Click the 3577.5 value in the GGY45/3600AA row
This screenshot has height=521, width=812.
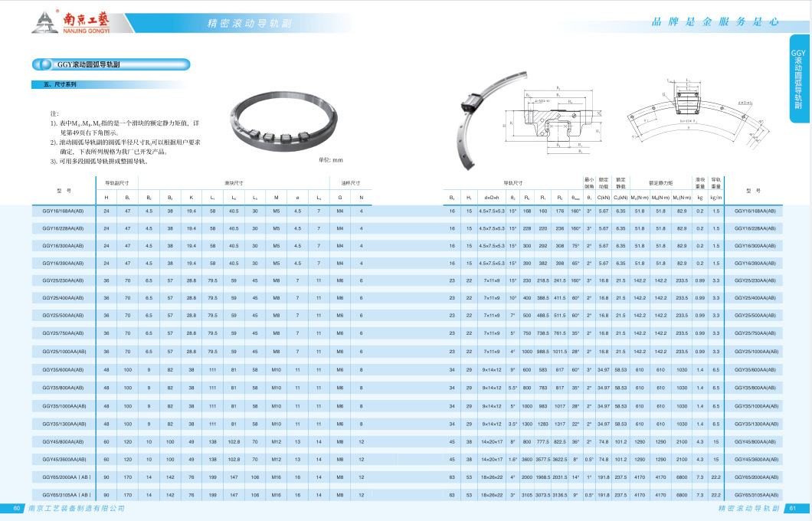543,460
